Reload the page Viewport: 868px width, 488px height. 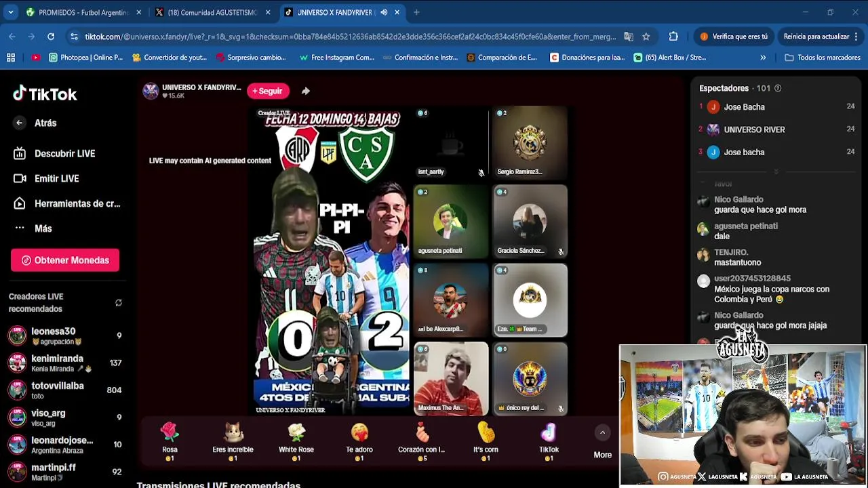pyautogui.click(x=51, y=37)
